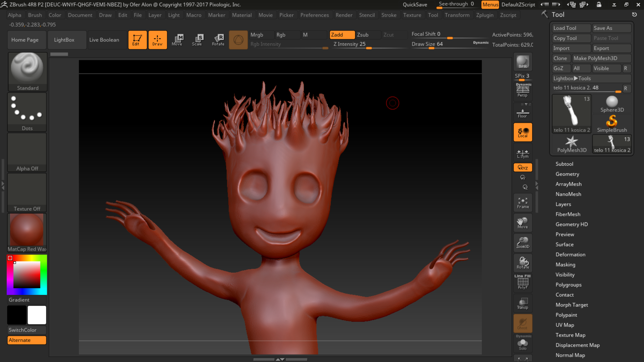This screenshot has height=362, width=644.
Task: Click the SwitchColor button
Action: [x=27, y=330]
